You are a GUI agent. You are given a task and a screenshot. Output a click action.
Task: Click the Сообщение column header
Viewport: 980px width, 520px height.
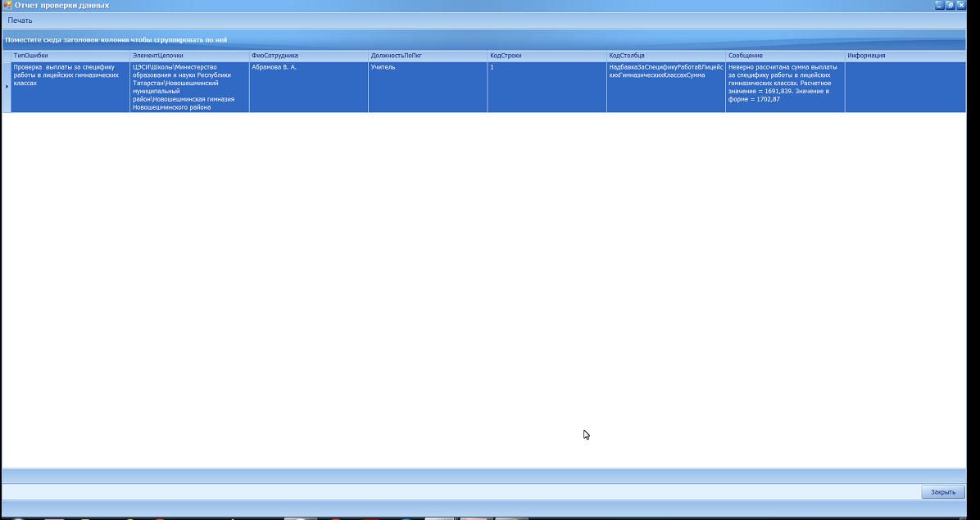[x=786, y=56]
